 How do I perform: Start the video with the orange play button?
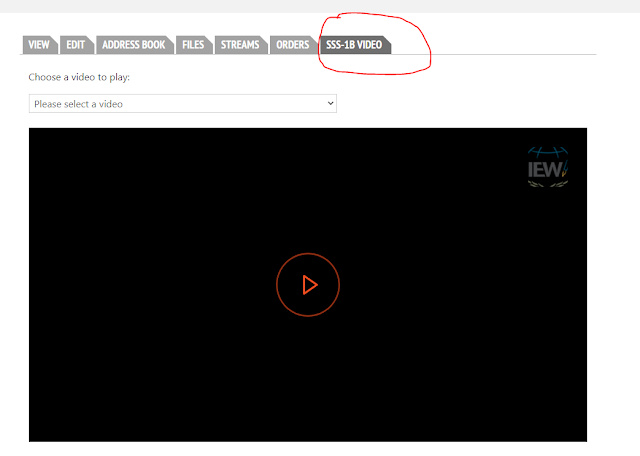308,285
